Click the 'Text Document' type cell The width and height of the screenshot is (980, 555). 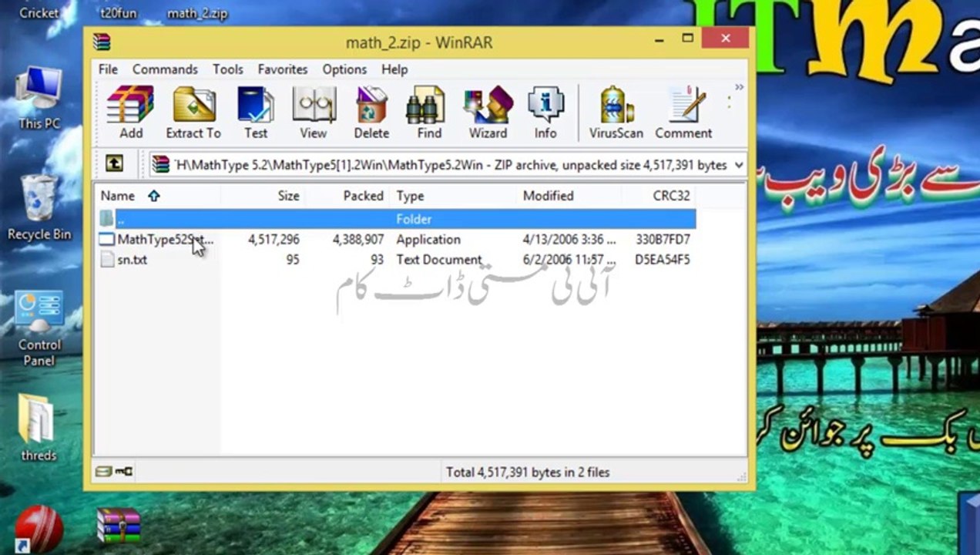click(x=439, y=260)
